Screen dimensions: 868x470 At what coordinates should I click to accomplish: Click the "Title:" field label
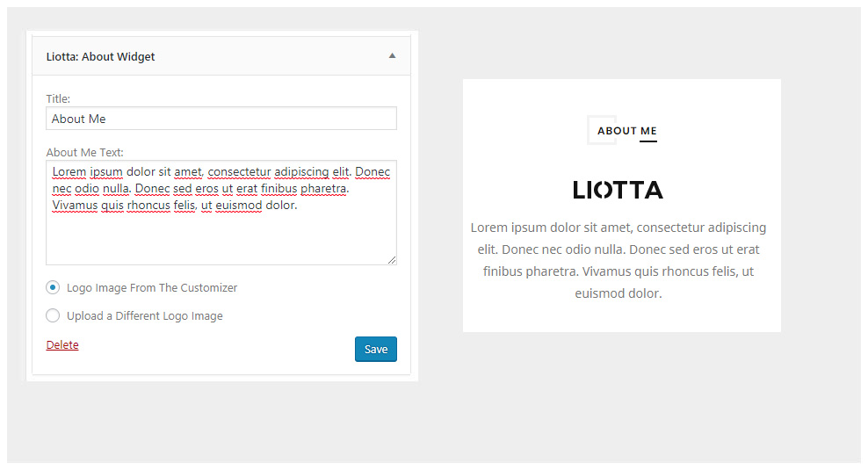tap(58, 98)
